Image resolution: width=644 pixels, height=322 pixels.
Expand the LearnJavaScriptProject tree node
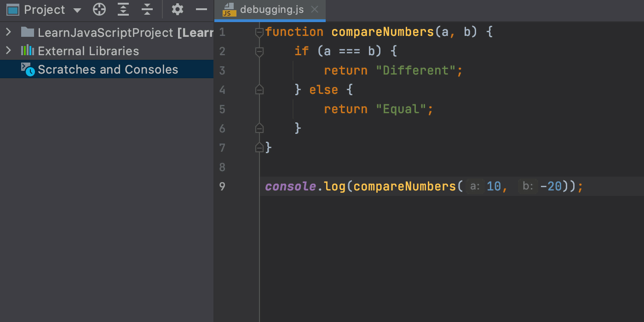8,32
